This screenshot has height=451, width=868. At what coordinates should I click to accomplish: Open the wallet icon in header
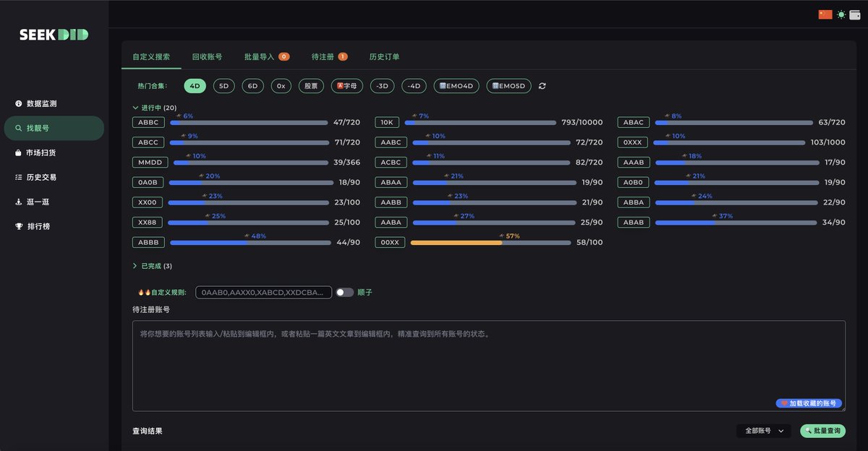(854, 14)
